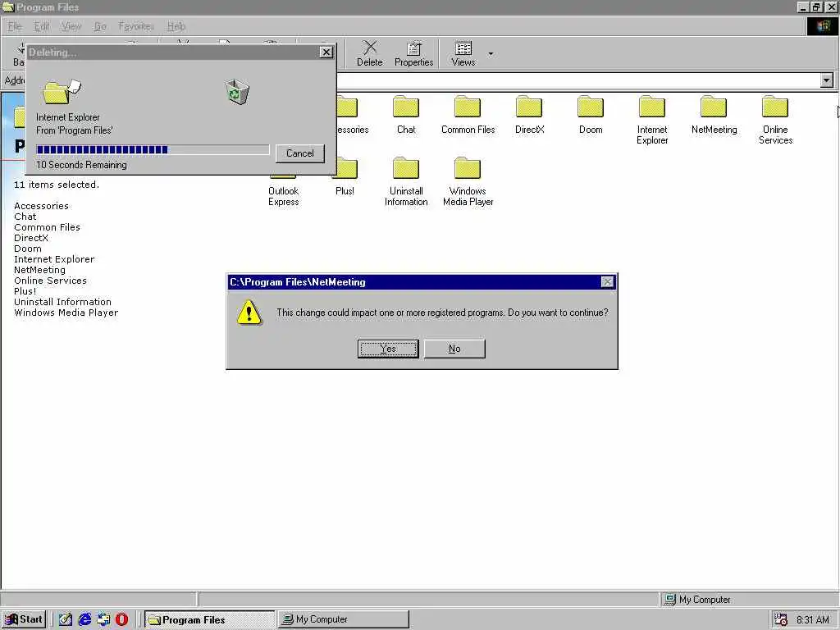Select the DirectX folder icon
Viewport: 840px width, 630px height.
(x=529, y=107)
